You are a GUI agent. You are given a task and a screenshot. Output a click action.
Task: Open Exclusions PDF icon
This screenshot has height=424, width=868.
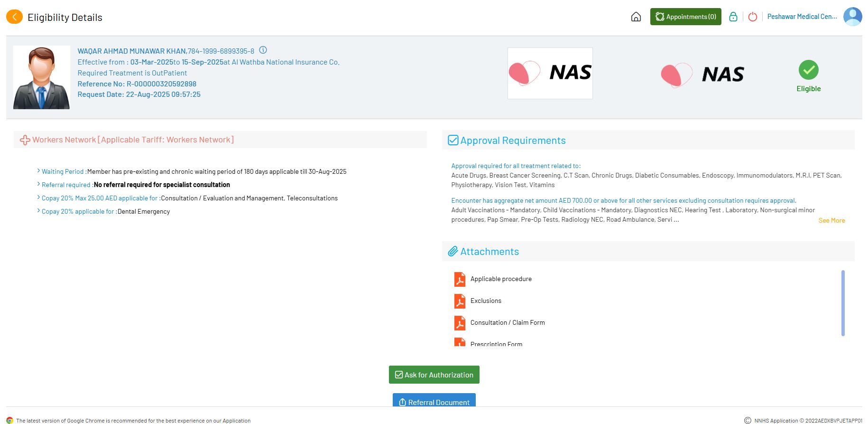coord(460,301)
